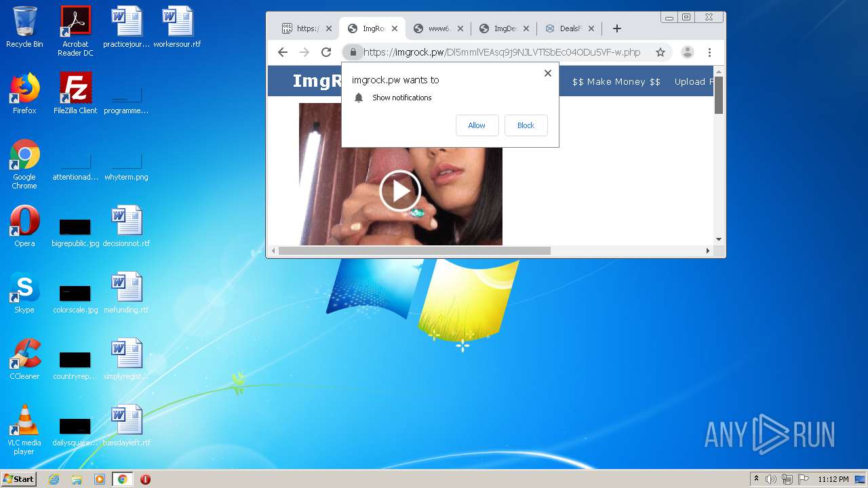Close the DealsF tab
Viewport: 868px width, 488px height.
(591, 28)
